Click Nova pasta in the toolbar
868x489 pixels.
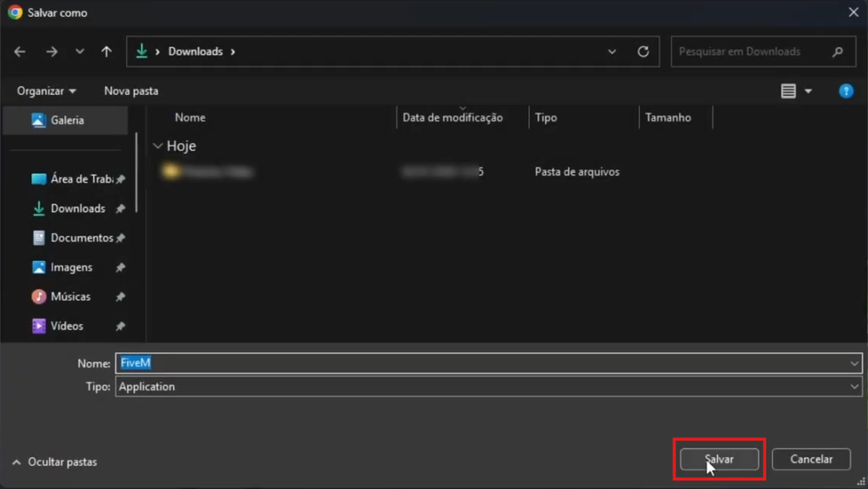point(131,91)
